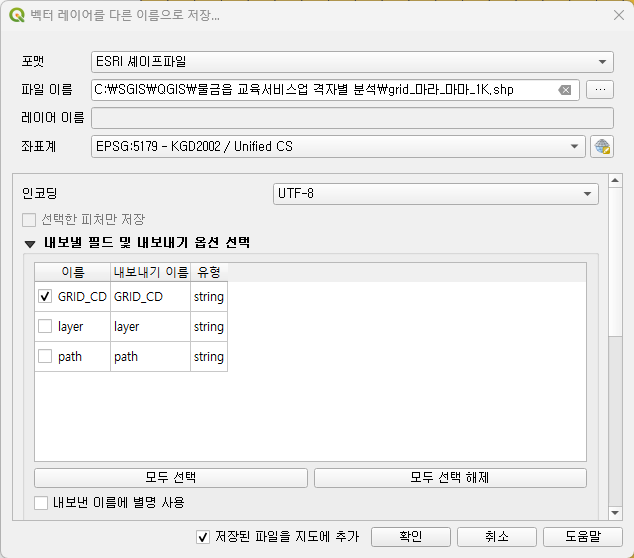This screenshot has height=558, width=634.
Task: Open the 인코딩 UTF-8 dropdown
Action: click(435, 194)
